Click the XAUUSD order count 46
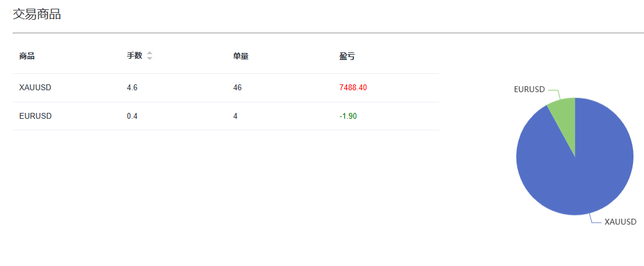The image size is (644, 266). coord(238,87)
